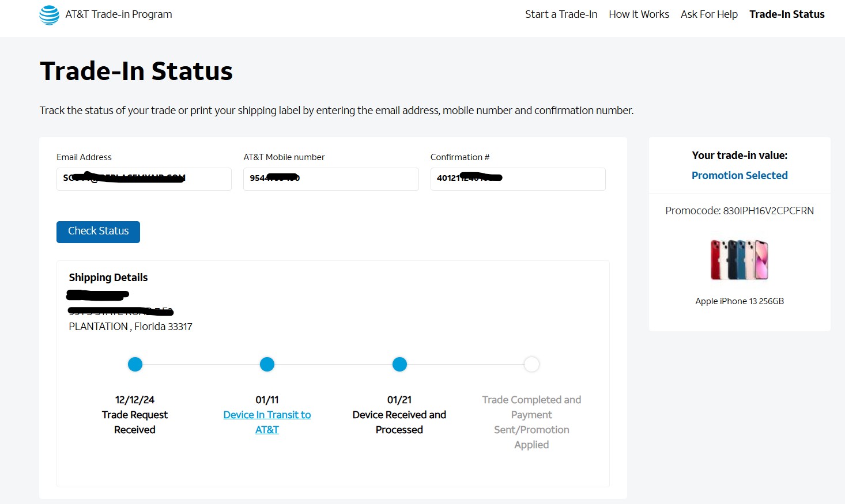The height and width of the screenshot is (504, 845).
Task: Click the Track the status instruction sentence
Action: 337,111
